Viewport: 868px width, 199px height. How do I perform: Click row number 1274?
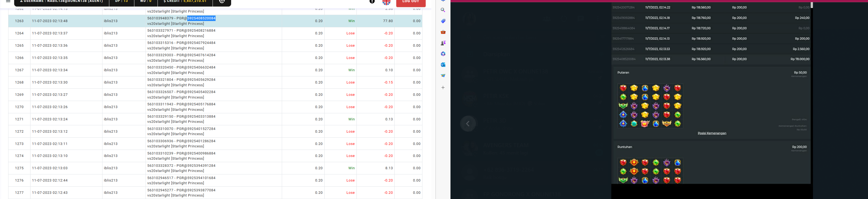[x=19, y=156]
